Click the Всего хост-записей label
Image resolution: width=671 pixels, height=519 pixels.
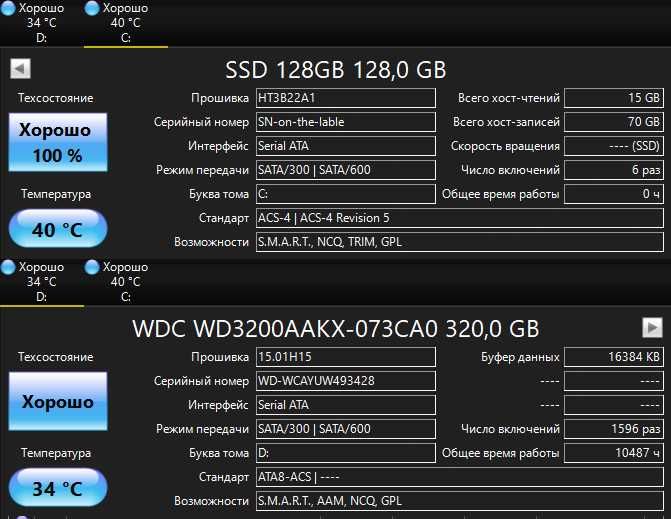point(506,122)
